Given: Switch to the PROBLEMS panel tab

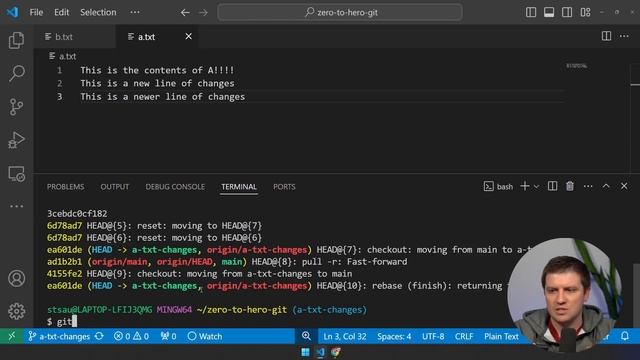Looking at the screenshot, I should 65,187.
